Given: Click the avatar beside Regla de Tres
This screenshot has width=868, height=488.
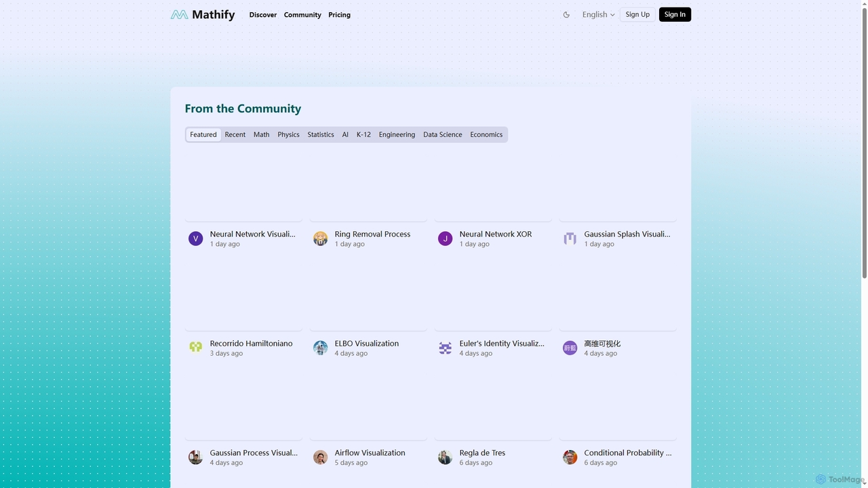Looking at the screenshot, I should coord(445,457).
